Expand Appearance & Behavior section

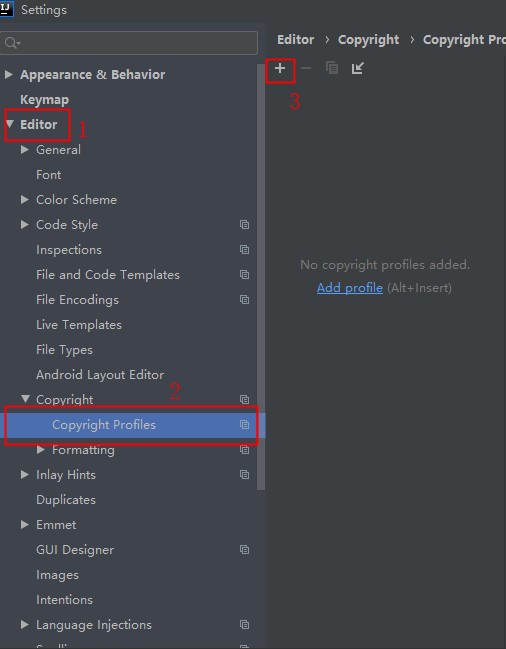click(8, 75)
